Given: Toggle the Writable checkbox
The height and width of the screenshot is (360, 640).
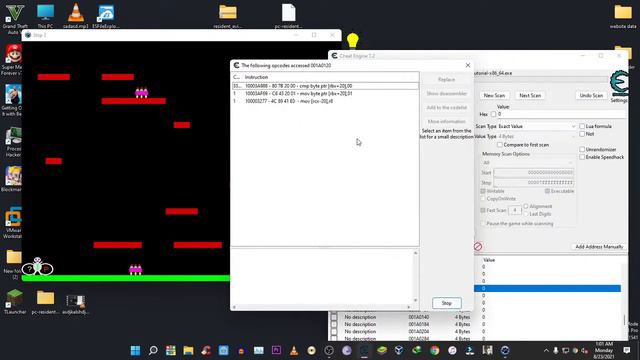Looking at the screenshot, I should (x=483, y=191).
